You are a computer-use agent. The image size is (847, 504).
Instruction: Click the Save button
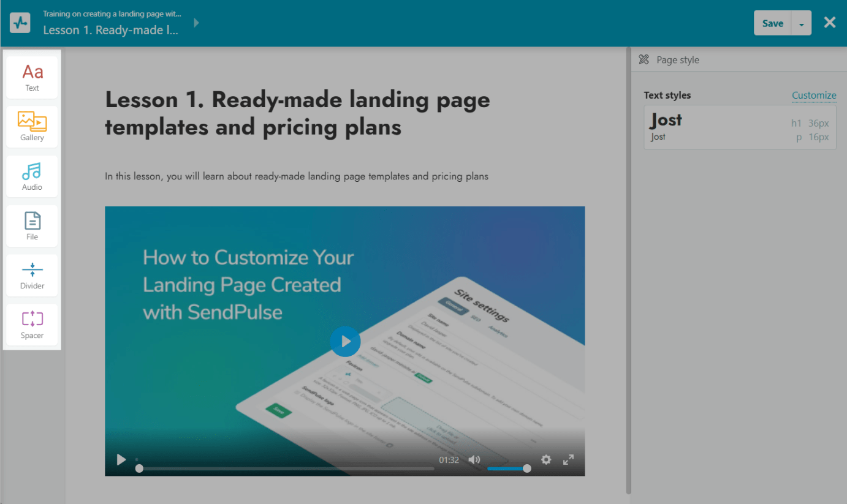click(772, 23)
